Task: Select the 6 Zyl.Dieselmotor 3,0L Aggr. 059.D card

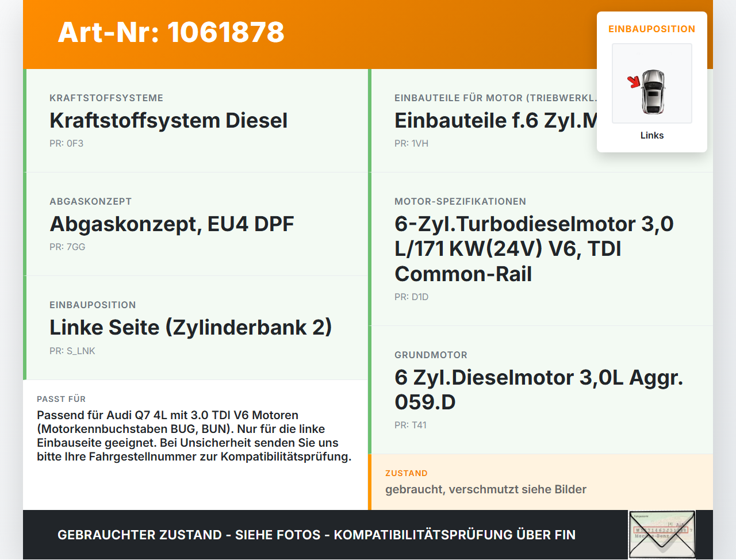Action: pyautogui.click(x=540, y=390)
